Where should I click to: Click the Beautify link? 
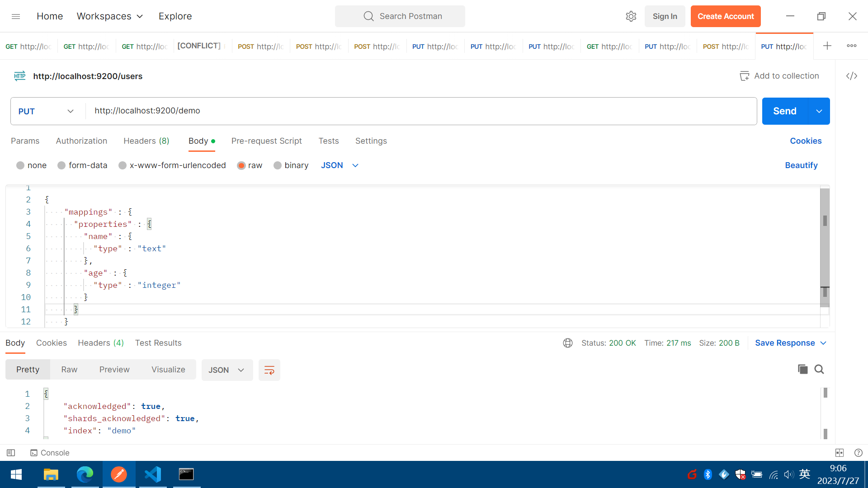(x=801, y=165)
